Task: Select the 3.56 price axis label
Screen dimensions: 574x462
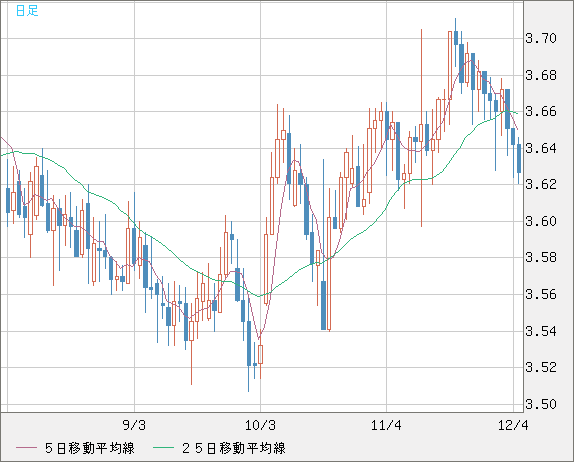Action: [x=541, y=294]
